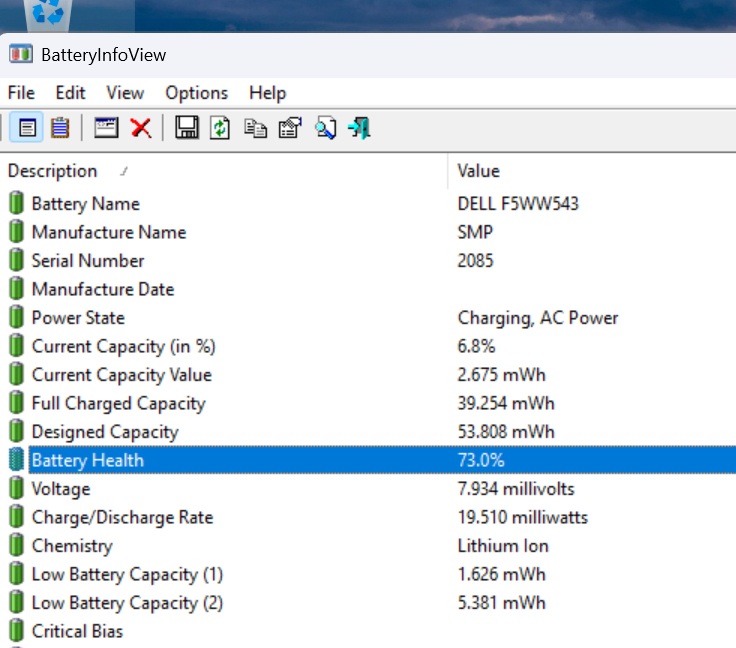
Task: Select the Power State row
Action: coord(368,317)
